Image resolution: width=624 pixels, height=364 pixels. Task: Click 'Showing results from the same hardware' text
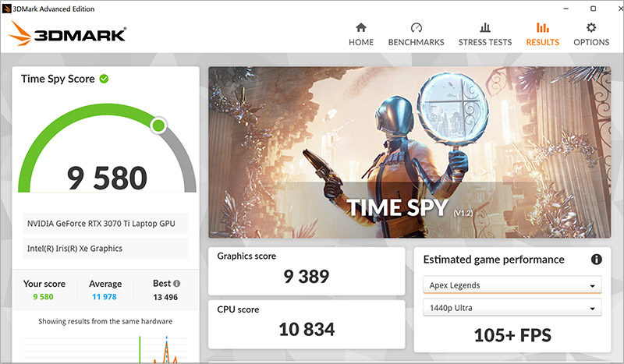click(x=105, y=321)
